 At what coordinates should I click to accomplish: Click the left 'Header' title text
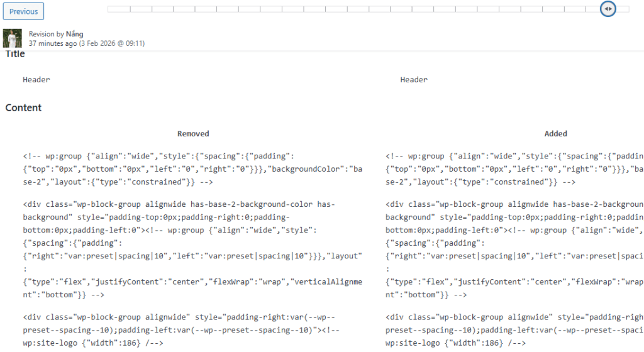[36, 80]
